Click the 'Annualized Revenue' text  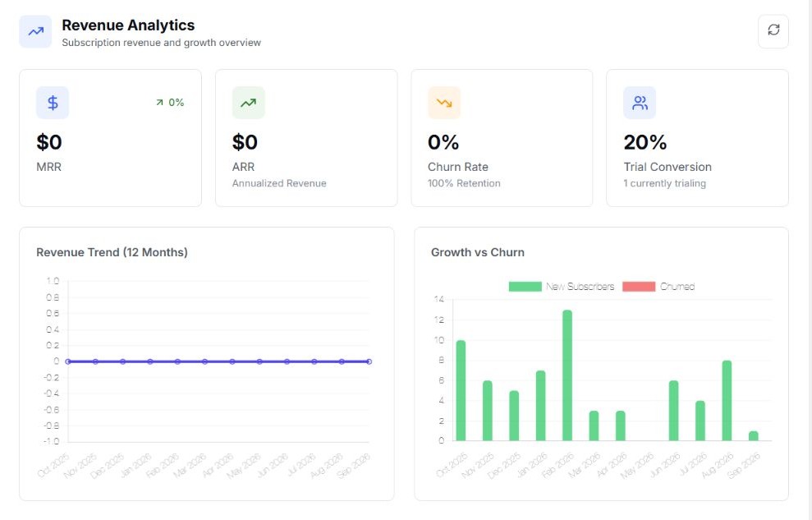coord(279,183)
